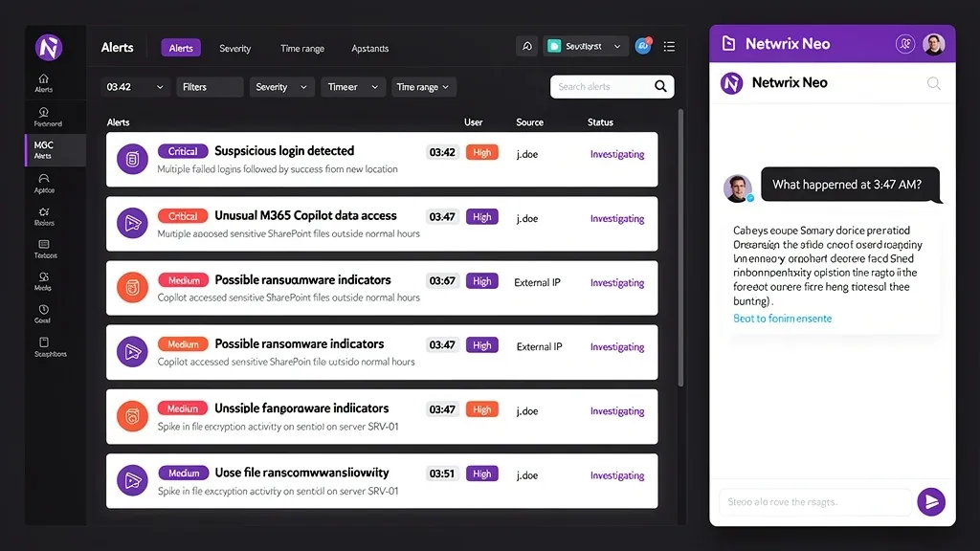Screen dimensions: 980x551
Task: Switch to the Severity tab
Action: [x=235, y=48]
